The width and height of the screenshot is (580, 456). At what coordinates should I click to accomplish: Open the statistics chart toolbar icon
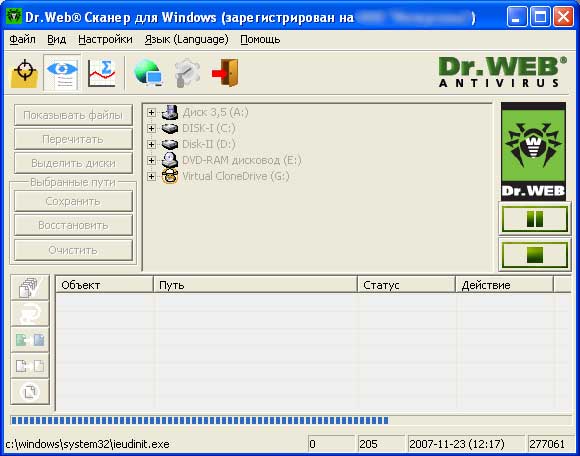coord(102,73)
